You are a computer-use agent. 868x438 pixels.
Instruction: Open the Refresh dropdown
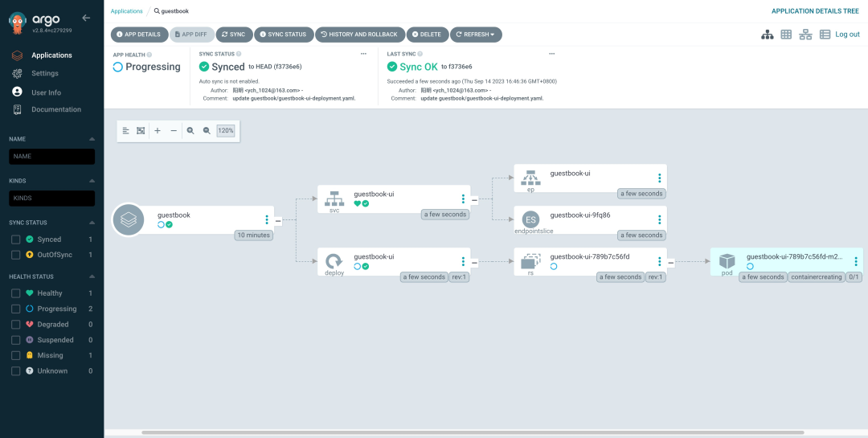(476, 35)
